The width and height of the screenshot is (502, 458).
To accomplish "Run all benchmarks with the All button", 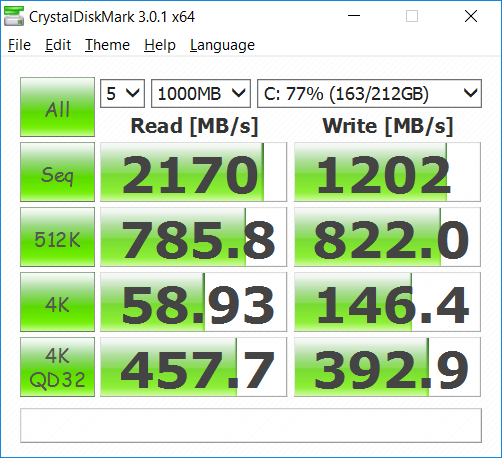I will [57, 107].
